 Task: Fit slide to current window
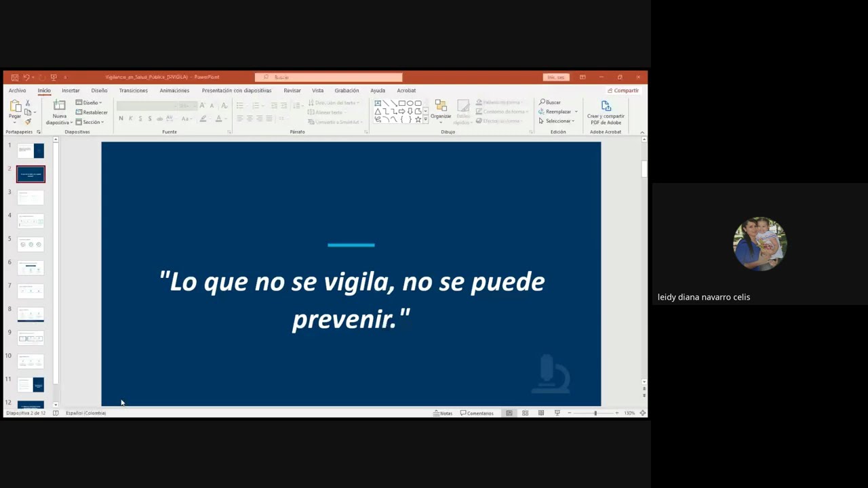coord(642,413)
